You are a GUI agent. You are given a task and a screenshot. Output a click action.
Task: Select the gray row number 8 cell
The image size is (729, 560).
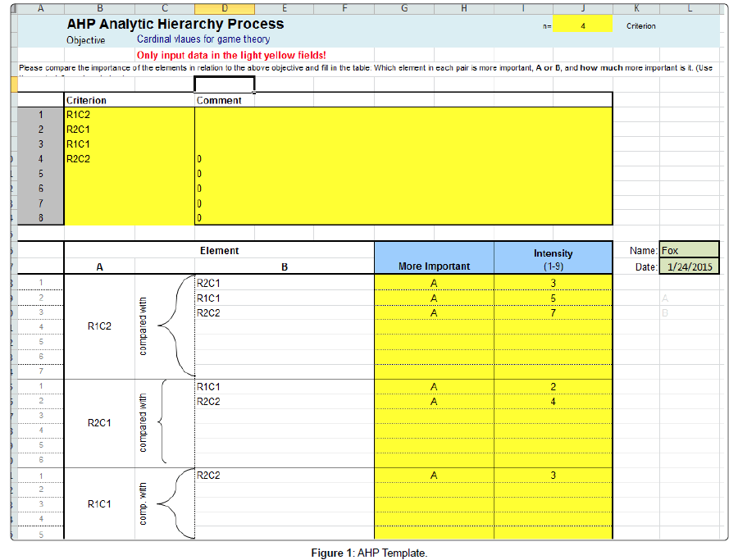pos(40,217)
